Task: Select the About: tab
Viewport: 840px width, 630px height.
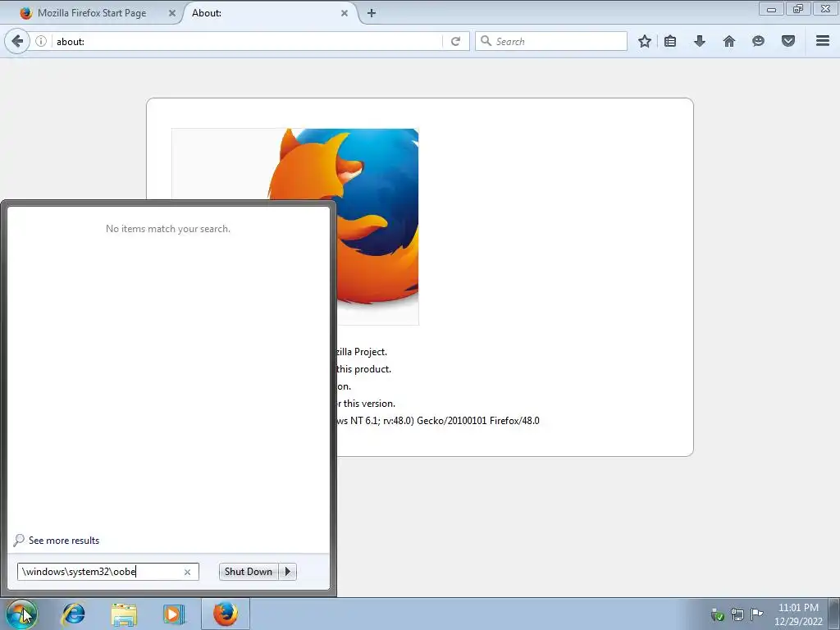Action: [x=268, y=13]
